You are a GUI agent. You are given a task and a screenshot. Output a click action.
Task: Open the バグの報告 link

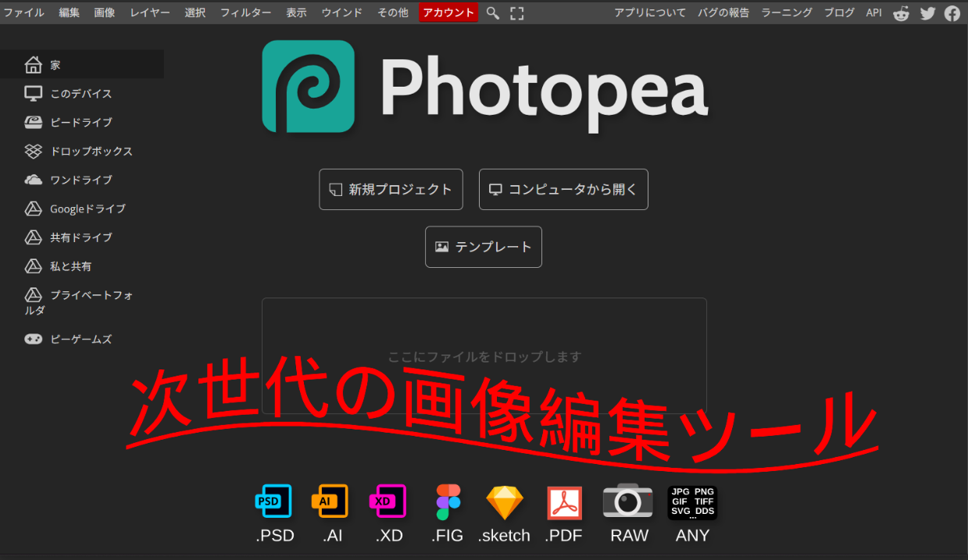pyautogui.click(x=723, y=12)
